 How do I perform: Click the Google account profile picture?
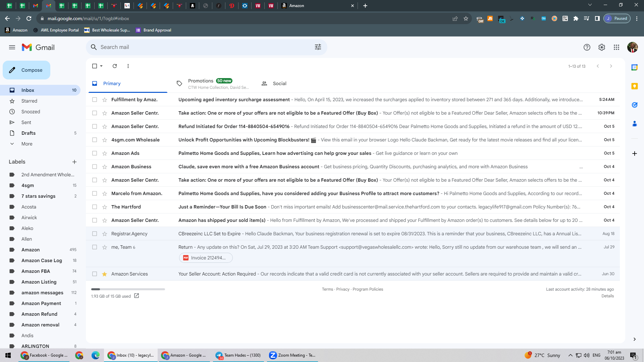(633, 47)
